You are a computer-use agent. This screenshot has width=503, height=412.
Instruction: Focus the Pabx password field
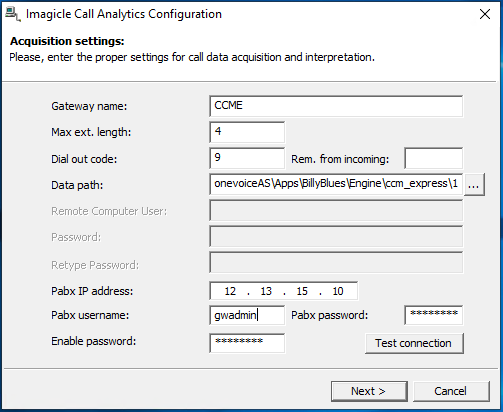(433, 315)
